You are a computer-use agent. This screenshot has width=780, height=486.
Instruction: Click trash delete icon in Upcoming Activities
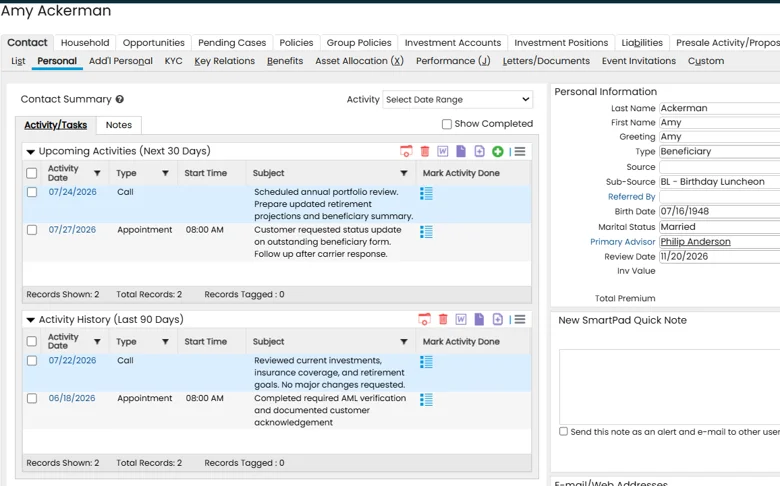tap(425, 151)
